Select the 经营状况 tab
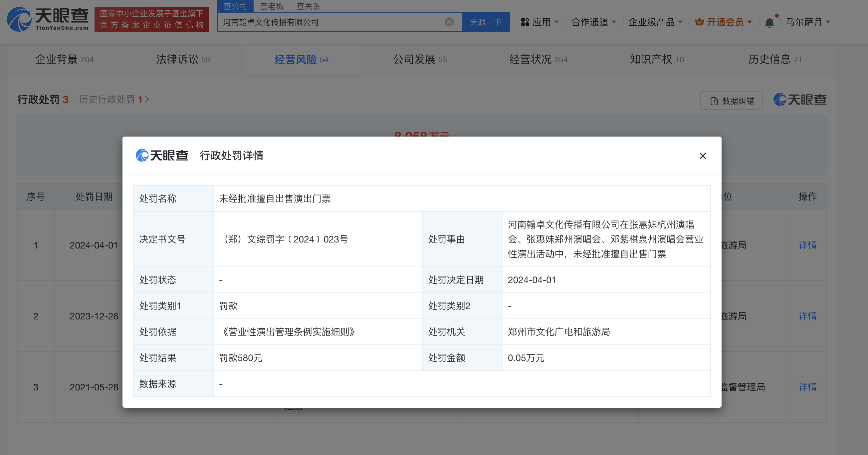This screenshot has width=868, height=455. click(x=538, y=59)
